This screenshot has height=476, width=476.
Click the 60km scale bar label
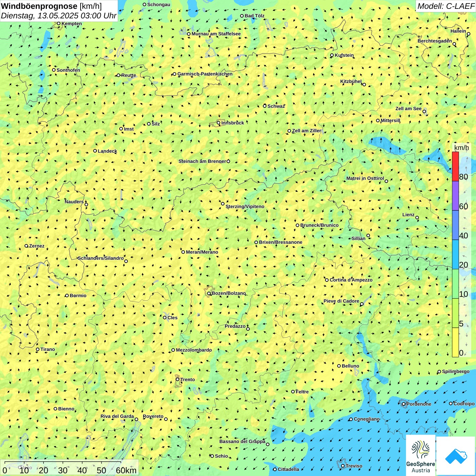126,471
